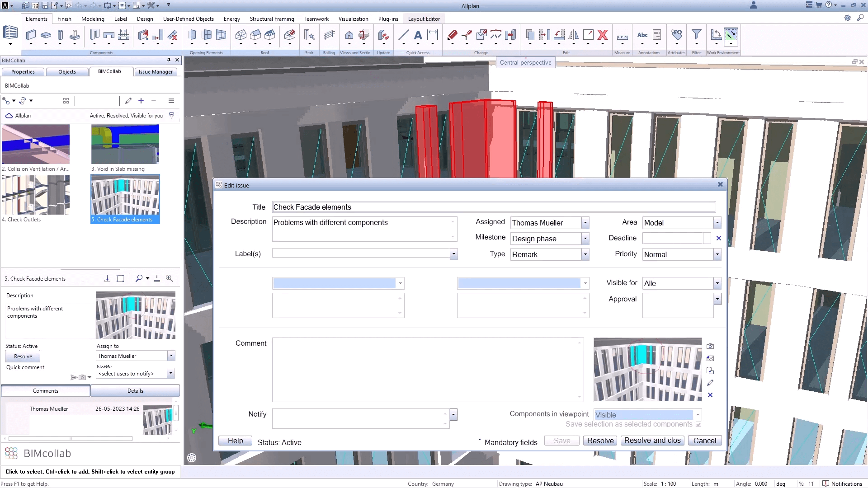
Task: Open the Priority dropdown showing Normal
Action: point(717,254)
